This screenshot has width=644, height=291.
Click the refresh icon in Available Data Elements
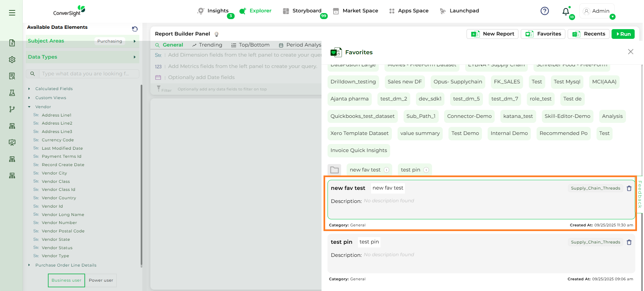pyautogui.click(x=135, y=29)
